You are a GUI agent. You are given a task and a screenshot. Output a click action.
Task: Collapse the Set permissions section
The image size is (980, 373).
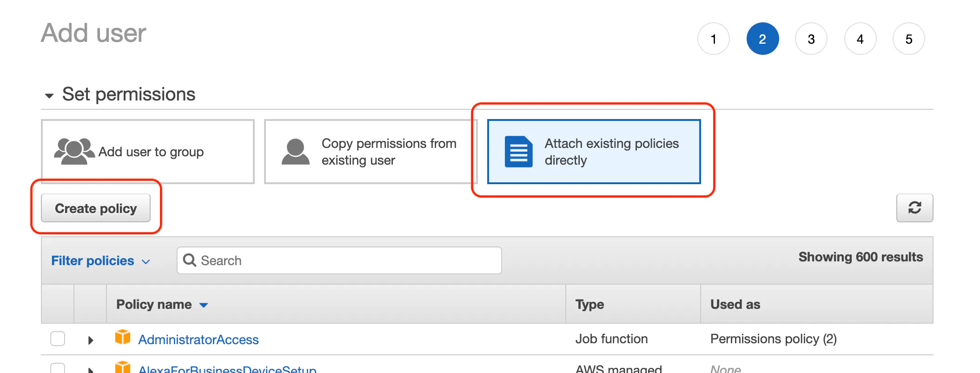pos(49,96)
